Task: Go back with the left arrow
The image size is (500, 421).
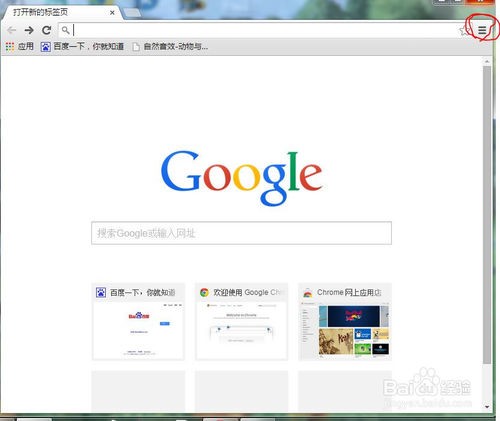Action: [12, 30]
